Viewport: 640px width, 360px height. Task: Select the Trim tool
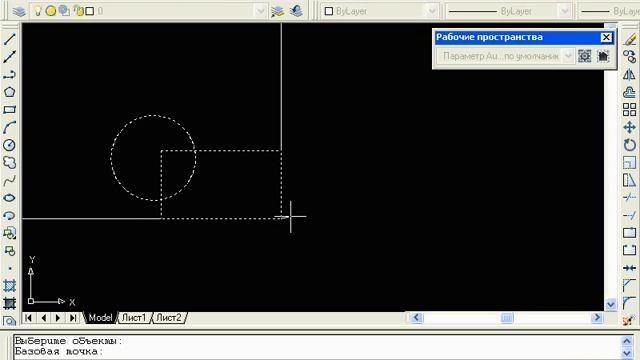629,198
